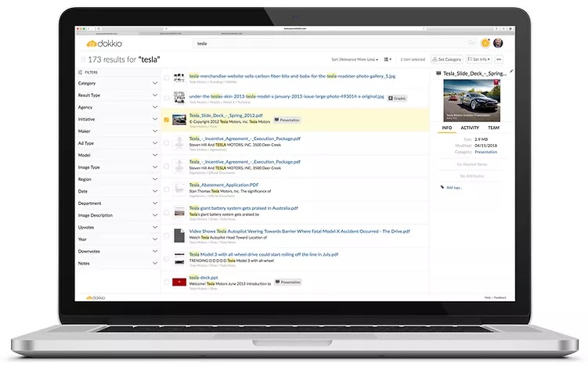The width and height of the screenshot is (588, 367).
Task: Check the Tesla giant battery system result
Action: pyautogui.click(x=167, y=213)
